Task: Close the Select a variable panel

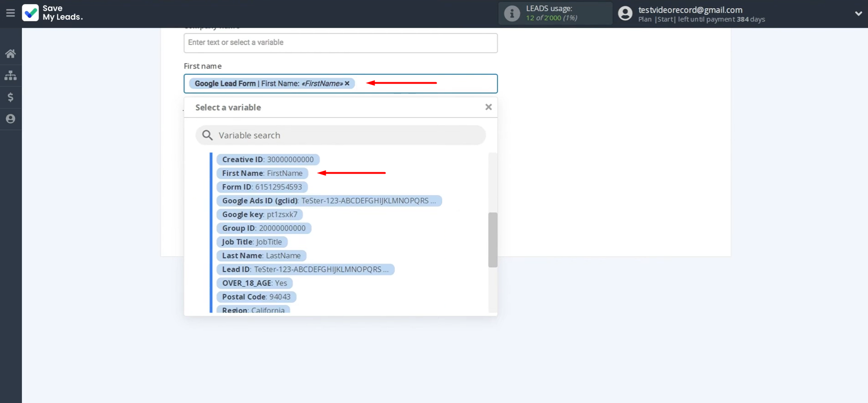Action: click(488, 107)
